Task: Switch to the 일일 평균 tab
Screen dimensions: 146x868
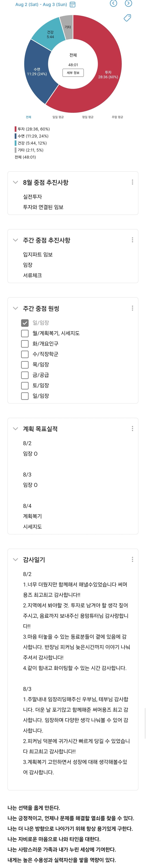Action: coord(58,117)
